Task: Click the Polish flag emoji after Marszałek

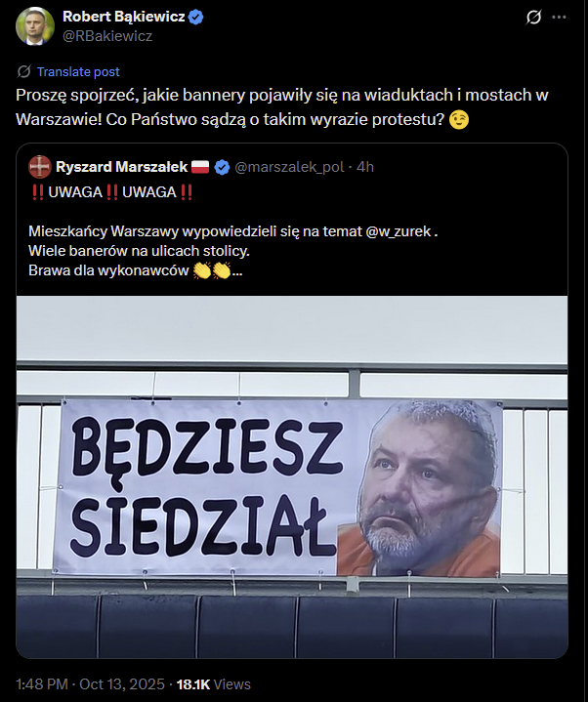Action: point(200,167)
